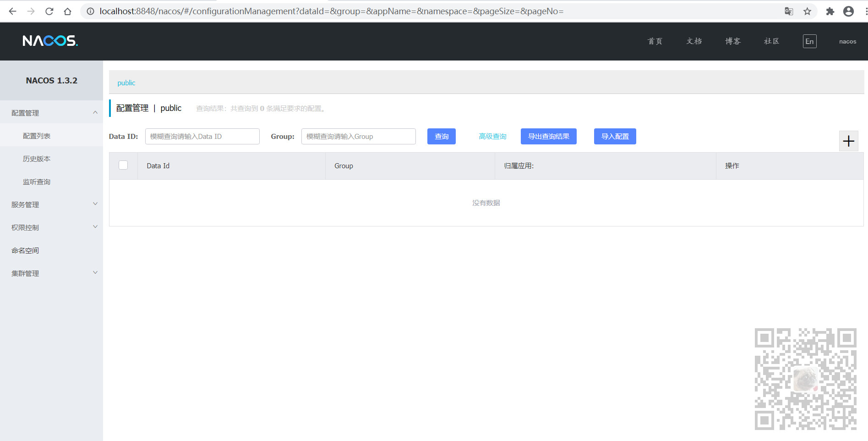Open the browser extensions puzzle icon
Image resolution: width=868 pixels, height=441 pixels.
[x=830, y=11]
